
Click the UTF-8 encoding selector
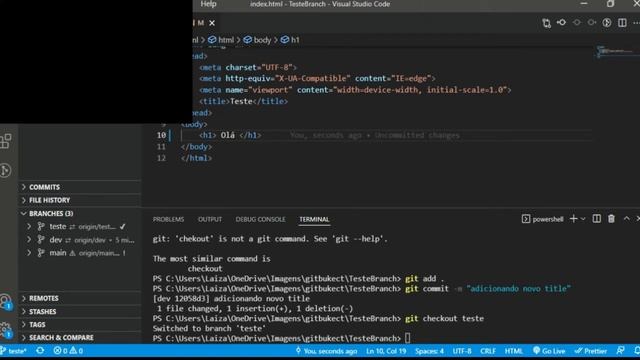tap(462, 351)
